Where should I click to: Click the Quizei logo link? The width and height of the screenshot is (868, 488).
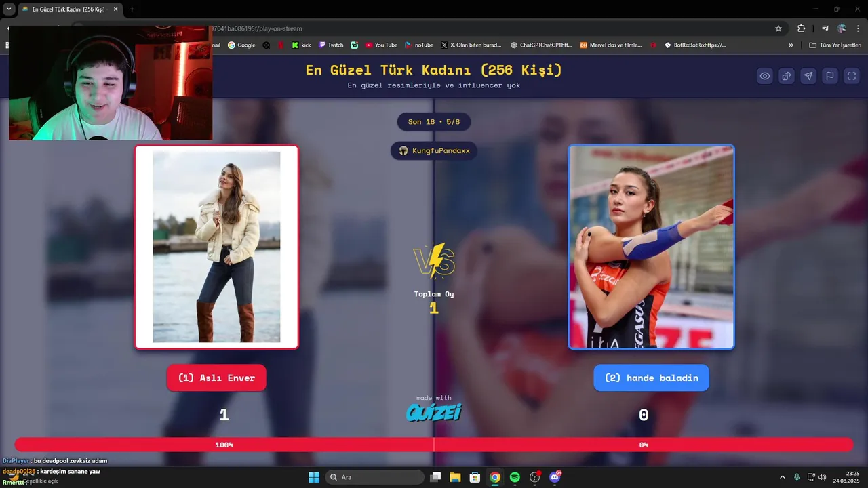[434, 412]
